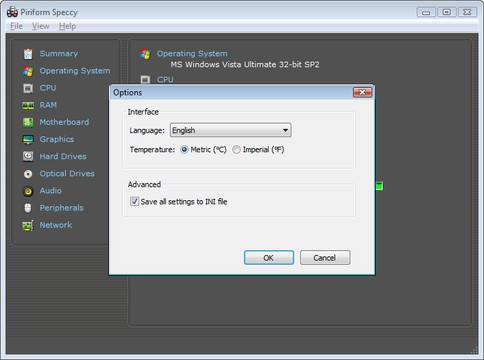
Task: Click the Network card icon
Action: point(28,225)
